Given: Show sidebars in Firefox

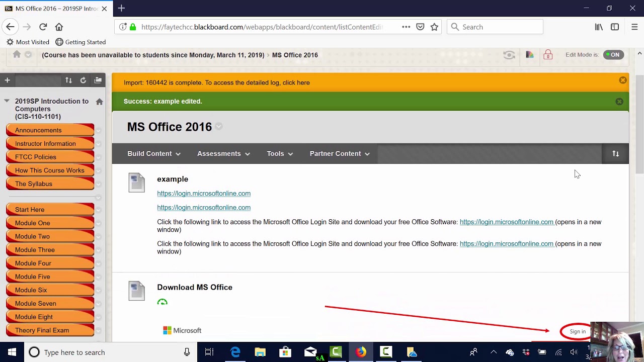Looking at the screenshot, I should pos(615,27).
